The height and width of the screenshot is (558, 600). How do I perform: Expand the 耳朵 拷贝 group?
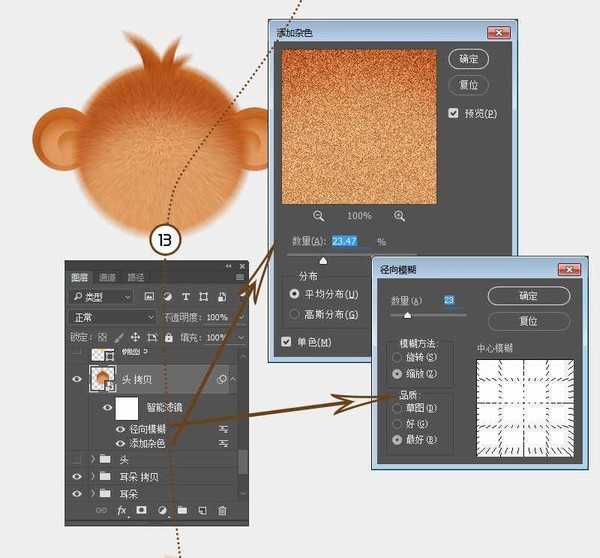pyautogui.click(x=92, y=477)
